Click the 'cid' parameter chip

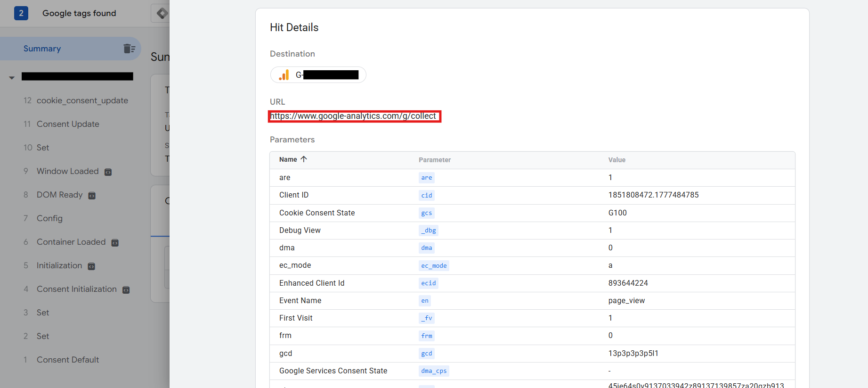point(427,195)
